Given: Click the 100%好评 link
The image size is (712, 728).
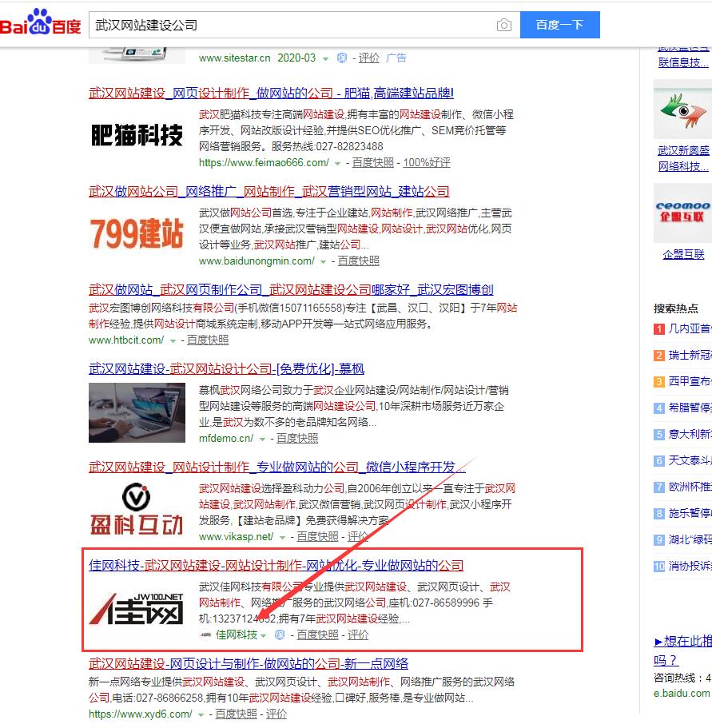Looking at the screenshot, I should tap(427, 162).
